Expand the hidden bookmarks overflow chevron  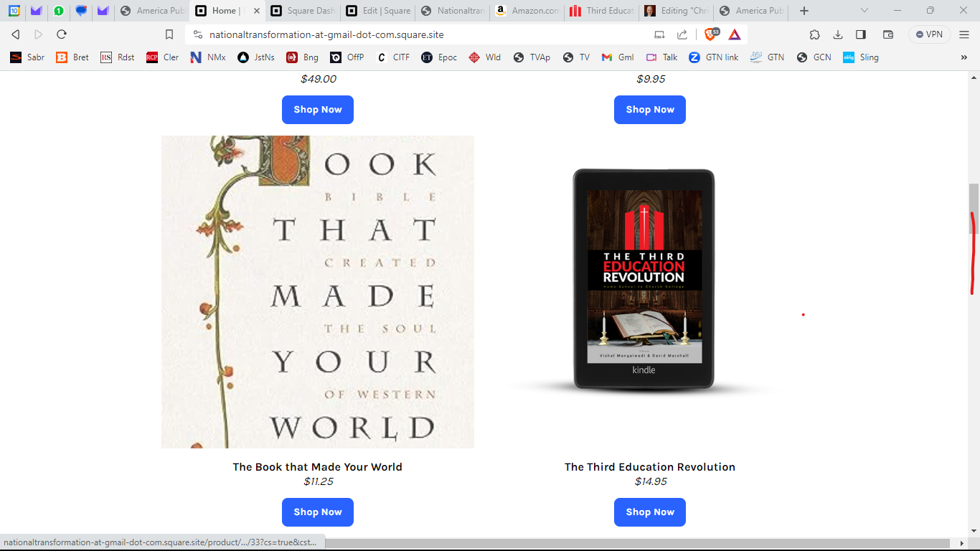tap(964, 57)
